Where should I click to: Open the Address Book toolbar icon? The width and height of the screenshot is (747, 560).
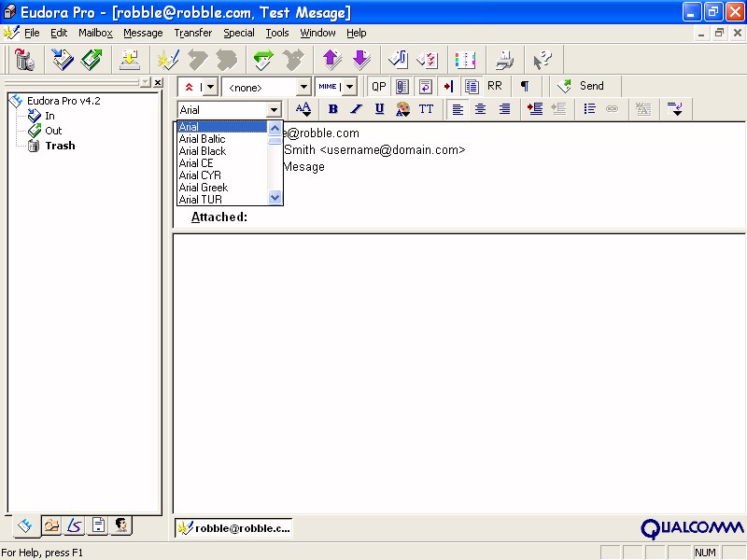coord(465,60)
